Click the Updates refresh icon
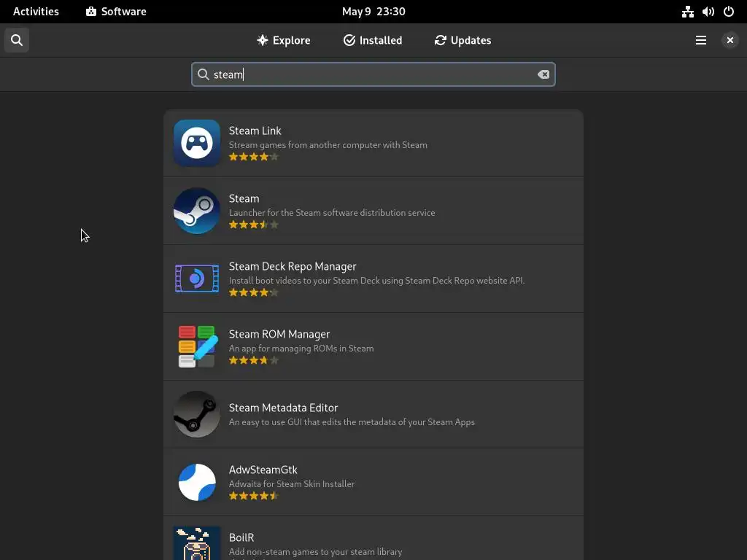The height and width of the screenshot is (560, 747). point(440,40)
